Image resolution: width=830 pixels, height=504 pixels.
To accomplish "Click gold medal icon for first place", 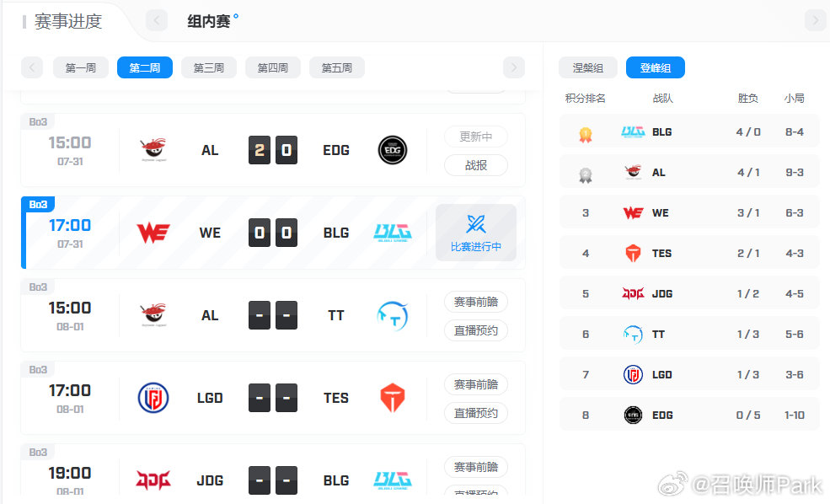I will pos(585,135).
